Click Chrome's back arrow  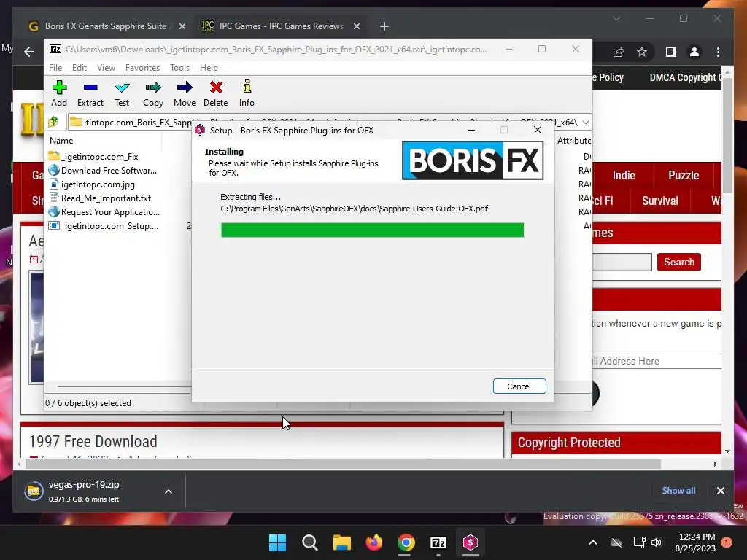[x=29, y=52]
